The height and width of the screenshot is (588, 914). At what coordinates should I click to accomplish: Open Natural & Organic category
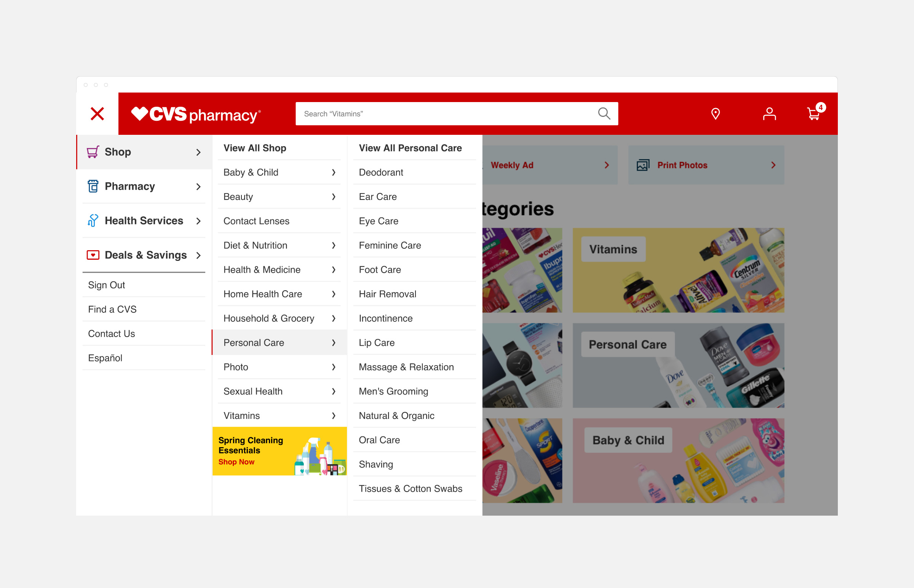pyautogui.click(x=415, y=416)
